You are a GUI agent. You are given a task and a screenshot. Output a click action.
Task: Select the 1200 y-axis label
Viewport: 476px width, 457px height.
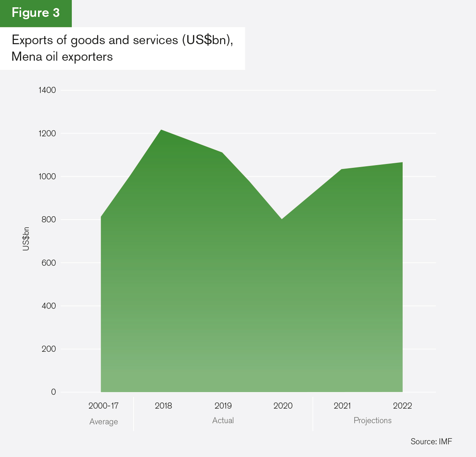click(x=47, y=134)
